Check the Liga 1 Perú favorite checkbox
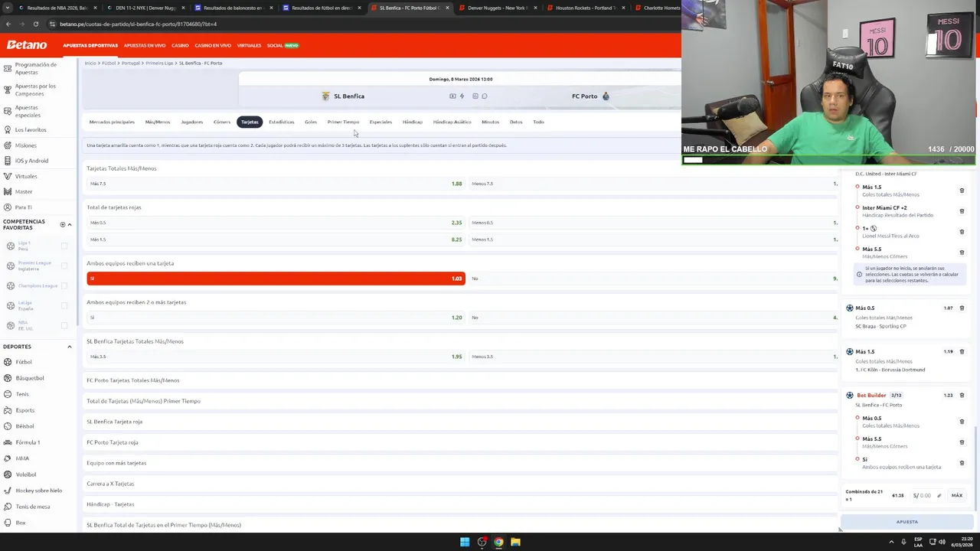 click(x=64, y=246)
